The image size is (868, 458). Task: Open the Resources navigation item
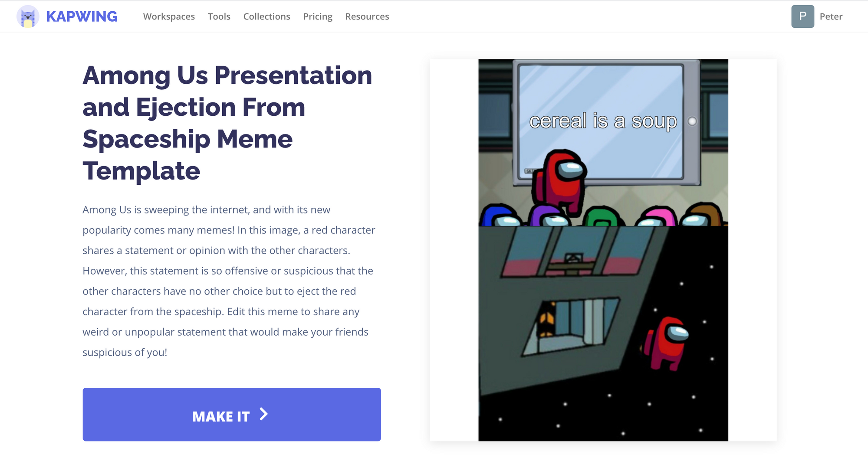(x=367, y=16)
